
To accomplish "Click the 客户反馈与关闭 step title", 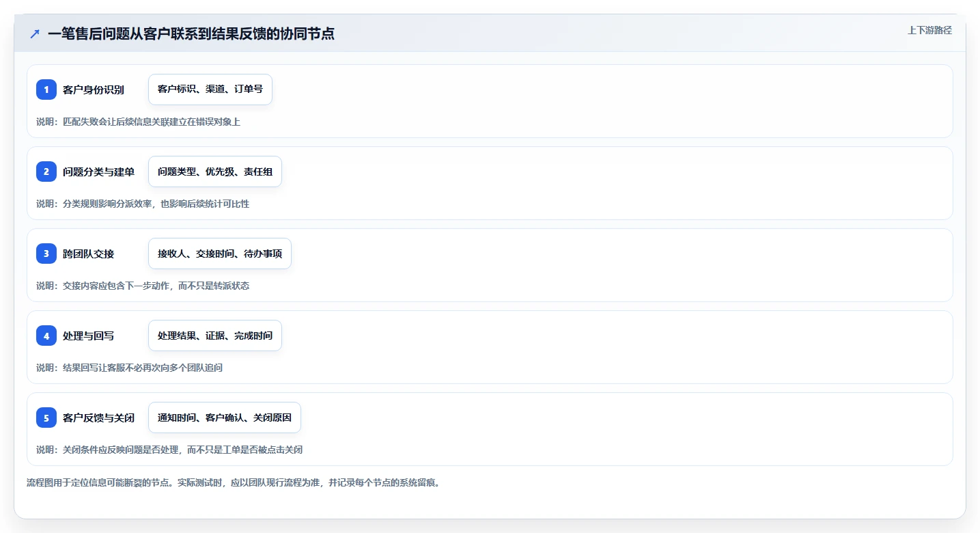I will 98,418.
